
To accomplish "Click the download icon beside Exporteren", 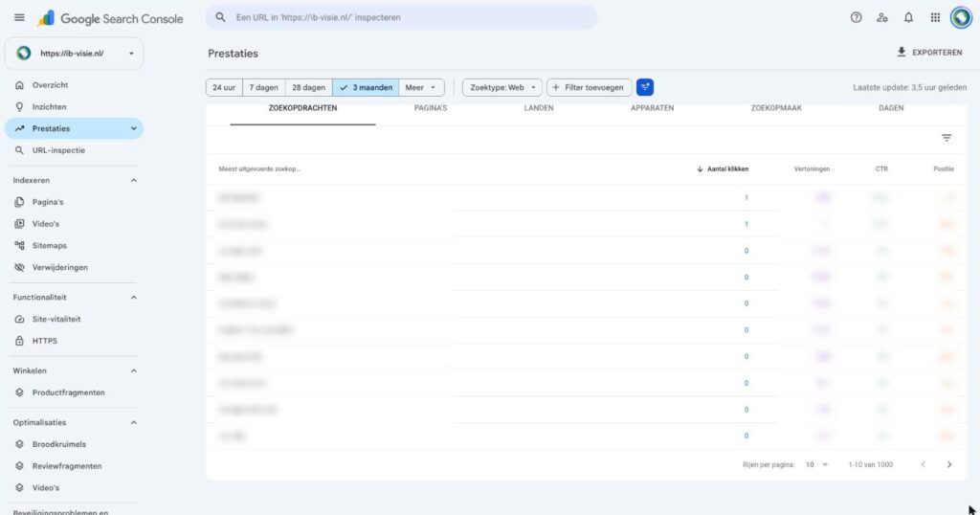I will pyautogui.click(x=902, y=52).
